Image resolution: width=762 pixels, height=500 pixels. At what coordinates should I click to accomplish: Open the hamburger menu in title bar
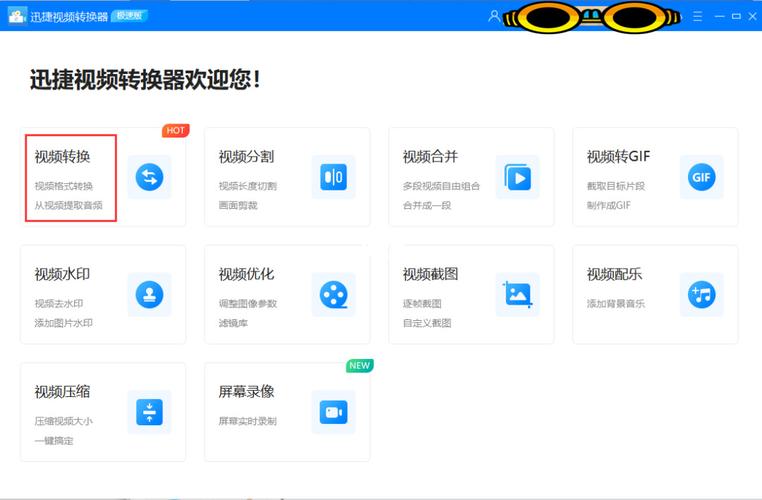[x=698, y=17]
